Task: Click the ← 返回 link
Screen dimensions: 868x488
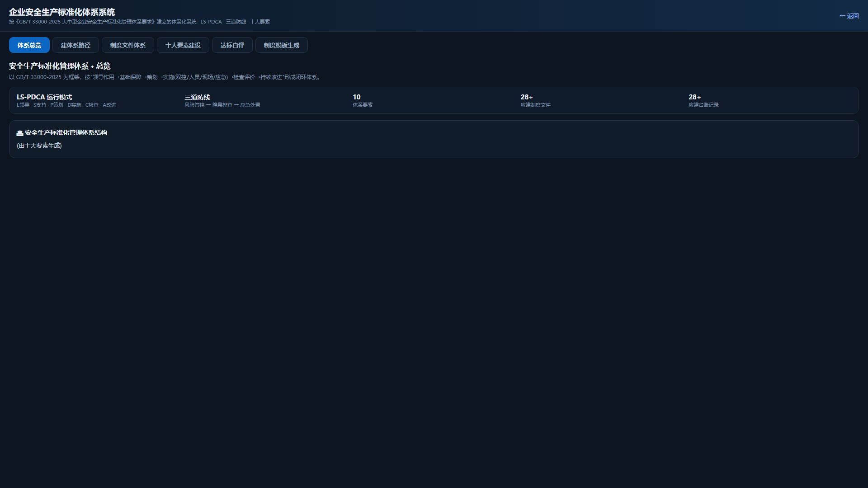Action: tap(849, 16)
